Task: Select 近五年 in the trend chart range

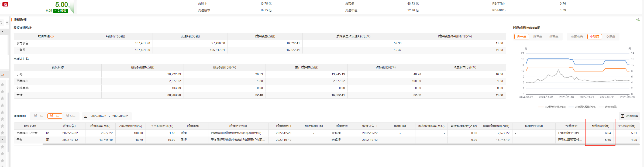Action: (x=554, y=37)
